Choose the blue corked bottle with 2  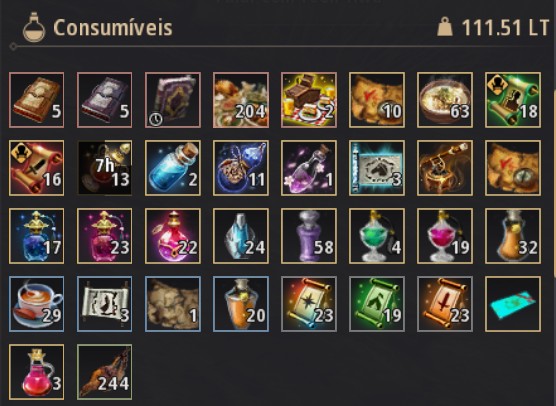[173, 168]
